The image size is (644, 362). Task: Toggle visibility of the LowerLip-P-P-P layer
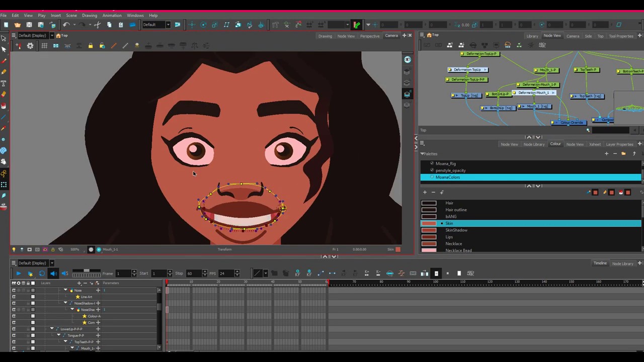point(14,329)
